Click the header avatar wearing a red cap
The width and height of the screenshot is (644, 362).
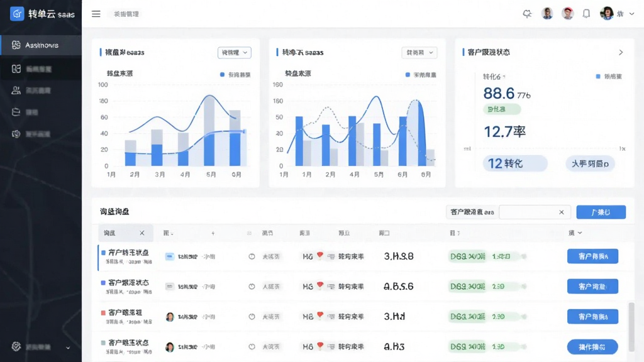click(x=568, y=14)
